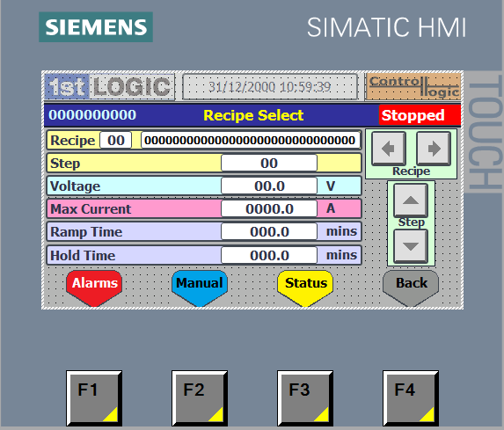
Task: Edit the Max Current value field
Action: [269, 208]
